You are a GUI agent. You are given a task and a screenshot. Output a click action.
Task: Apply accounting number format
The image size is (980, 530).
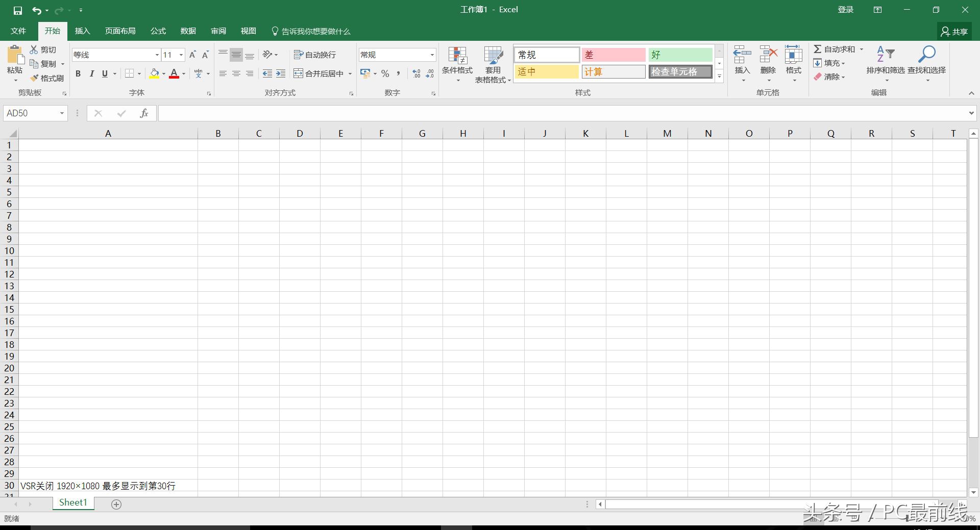(x=365, y=73)
